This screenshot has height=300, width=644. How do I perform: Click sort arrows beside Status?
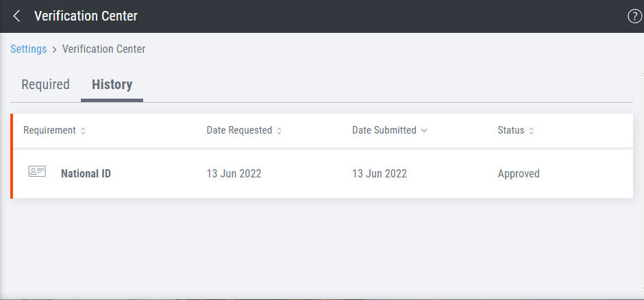[532, 131]
